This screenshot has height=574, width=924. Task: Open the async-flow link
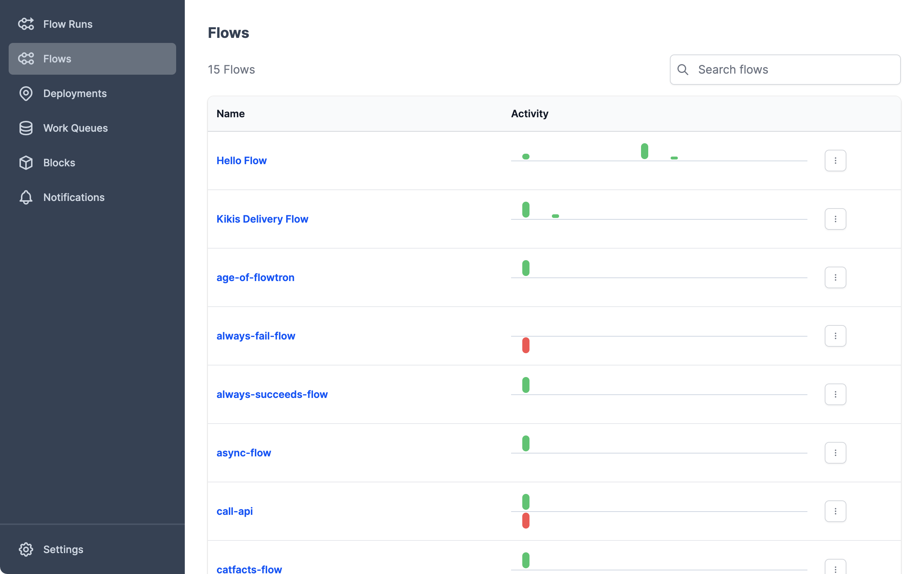(244, 453)
